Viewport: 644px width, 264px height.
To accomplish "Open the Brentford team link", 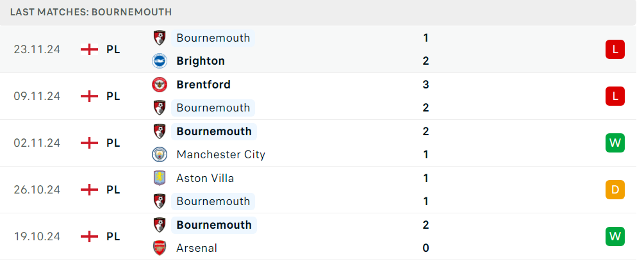I will [203, 85].
